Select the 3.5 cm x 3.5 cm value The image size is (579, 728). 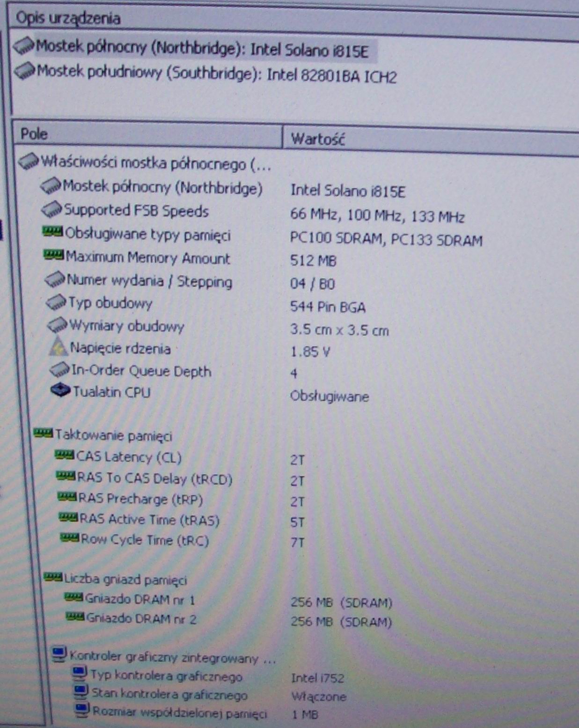coord(339,330)
